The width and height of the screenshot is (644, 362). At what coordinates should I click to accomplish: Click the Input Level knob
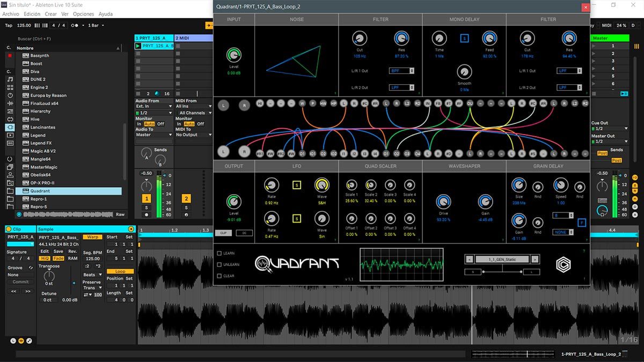click(x=233, y=55)
